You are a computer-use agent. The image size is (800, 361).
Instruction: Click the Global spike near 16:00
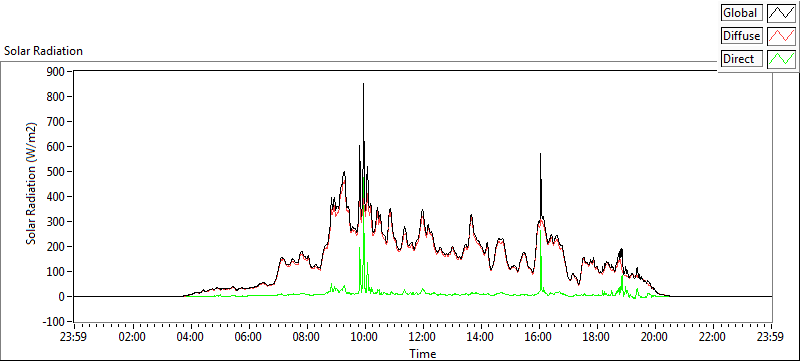[540, 154]
